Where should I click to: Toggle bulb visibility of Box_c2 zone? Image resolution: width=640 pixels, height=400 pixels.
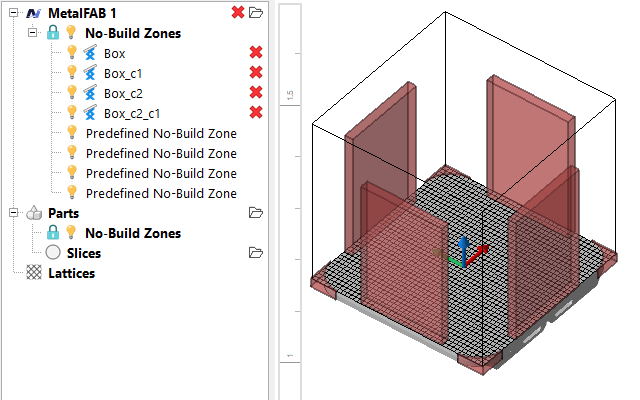coord(72,92)
